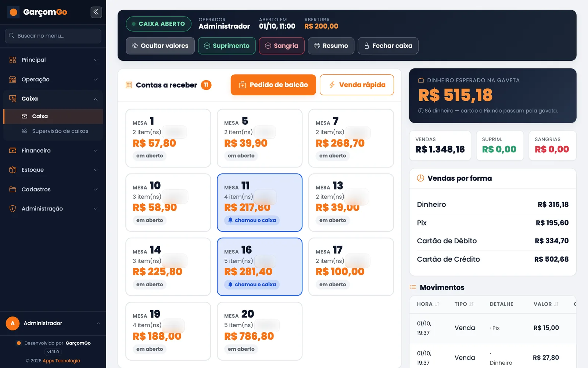
Task: Open the Resumo report button
Action: 331,46
